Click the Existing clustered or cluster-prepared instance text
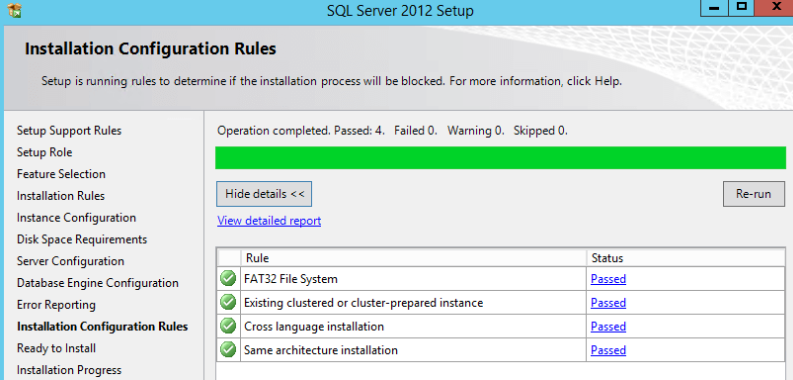This screenshot has width=793, height=380. click(364, 303)
